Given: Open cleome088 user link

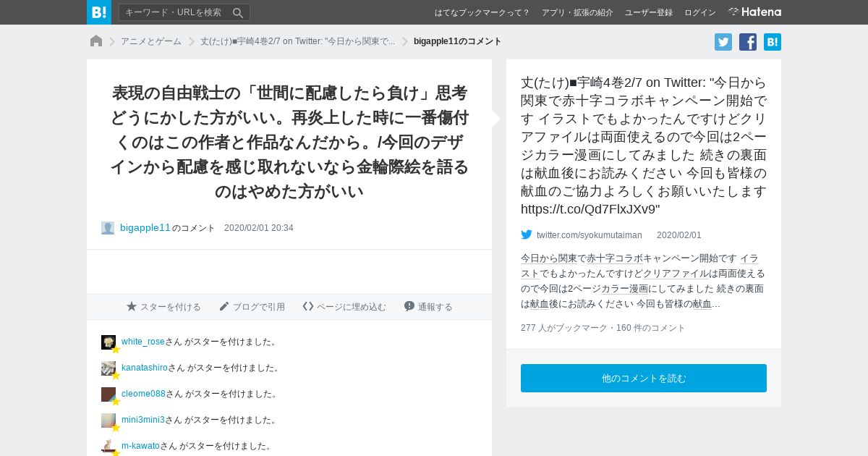Looking at the screenshot, I should pos(143,394).
